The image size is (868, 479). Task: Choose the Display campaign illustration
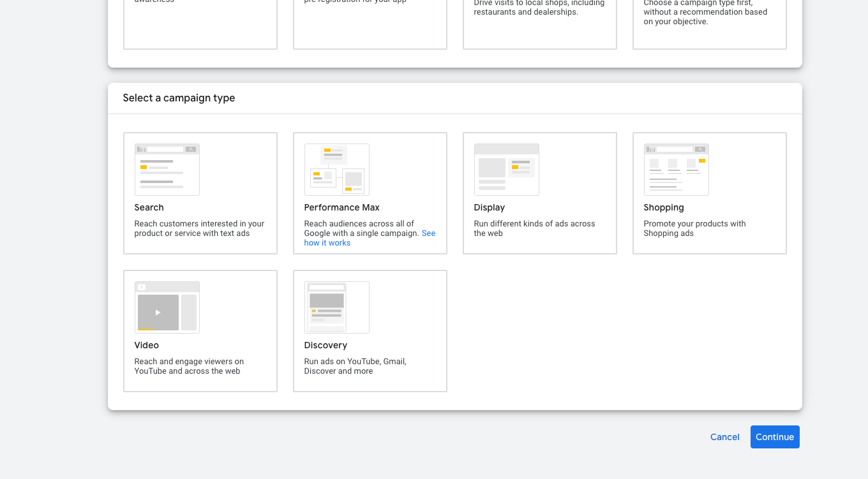click(x=507, y=170)
